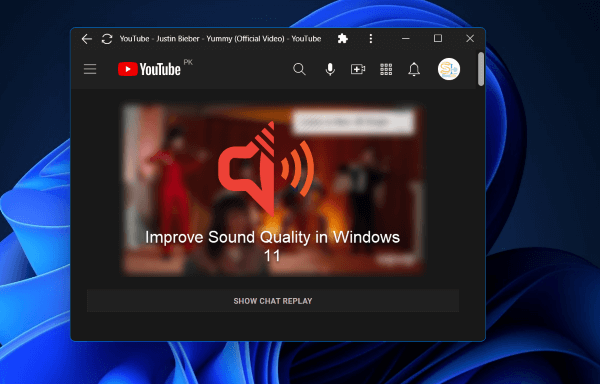Start voice search with microphone
600x384 pixels.
pyautogui.click(x=330, y=69)
